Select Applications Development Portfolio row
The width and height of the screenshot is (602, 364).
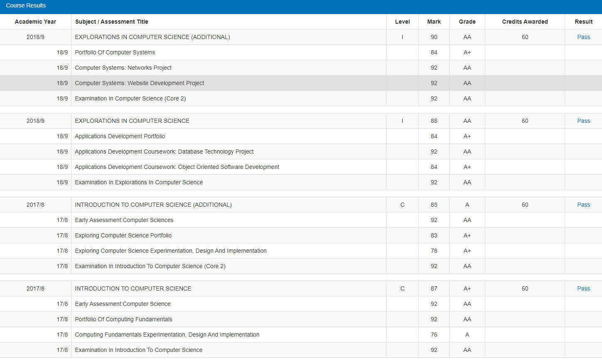pyautogui.click(x=301, y=136)
